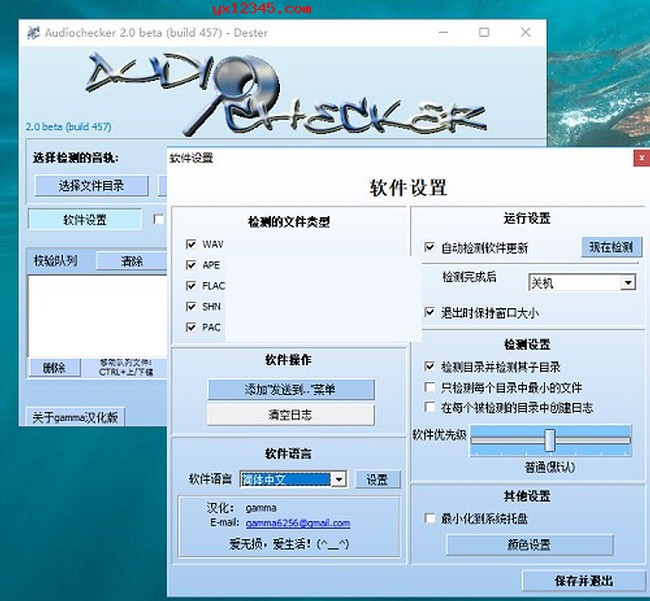
Task: Open the 颜色设置 button
Action: point(529,544)
